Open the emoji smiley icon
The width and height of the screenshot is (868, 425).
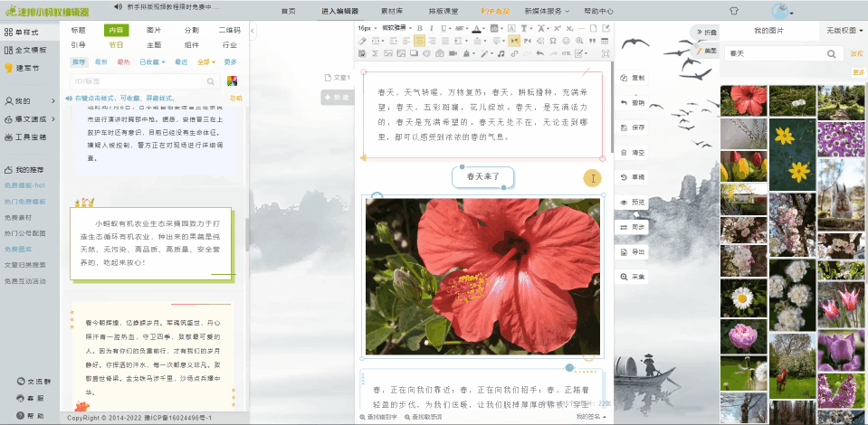click(x=567, y=41)
